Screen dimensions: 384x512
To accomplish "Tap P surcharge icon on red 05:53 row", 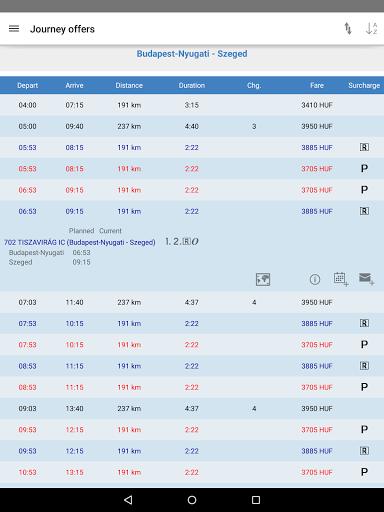I will click(x=364, y=168).
